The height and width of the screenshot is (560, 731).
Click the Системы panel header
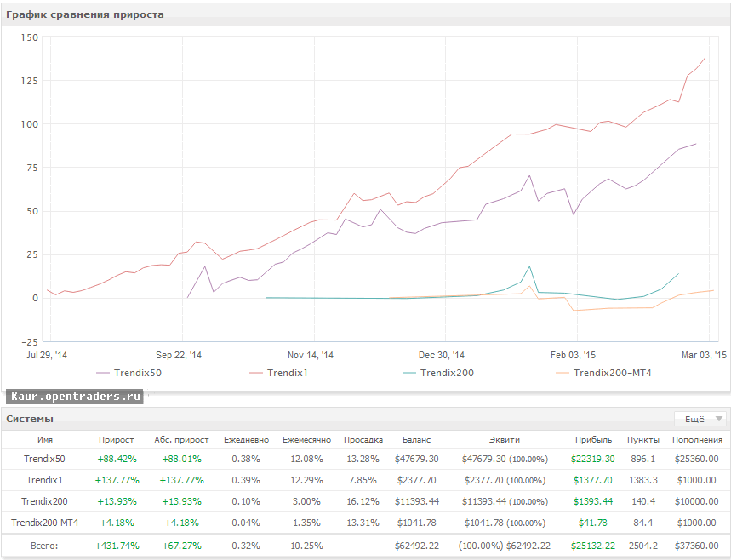point(31,419)
